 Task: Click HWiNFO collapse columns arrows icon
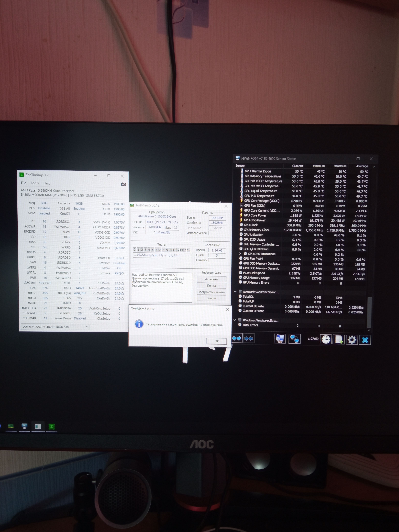[248, 339]
